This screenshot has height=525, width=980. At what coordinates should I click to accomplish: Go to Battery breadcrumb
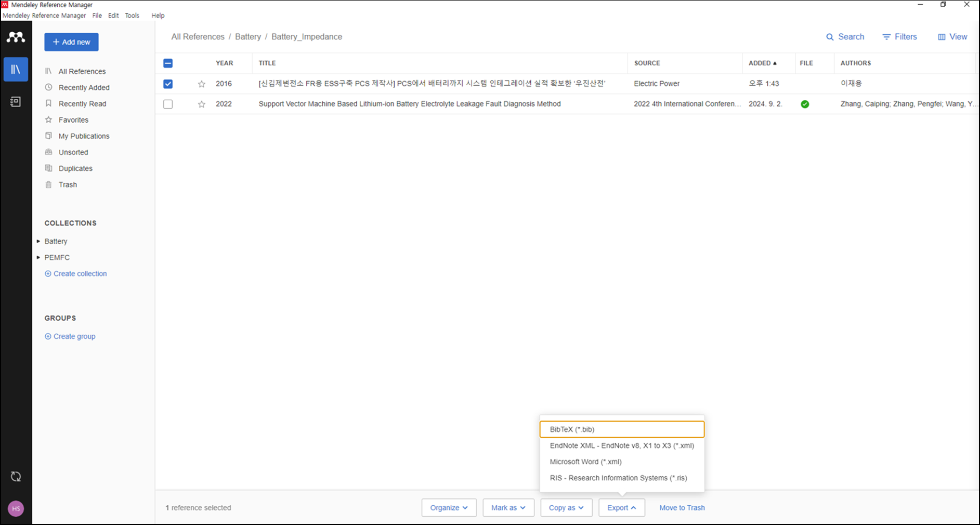click(248, 37)
